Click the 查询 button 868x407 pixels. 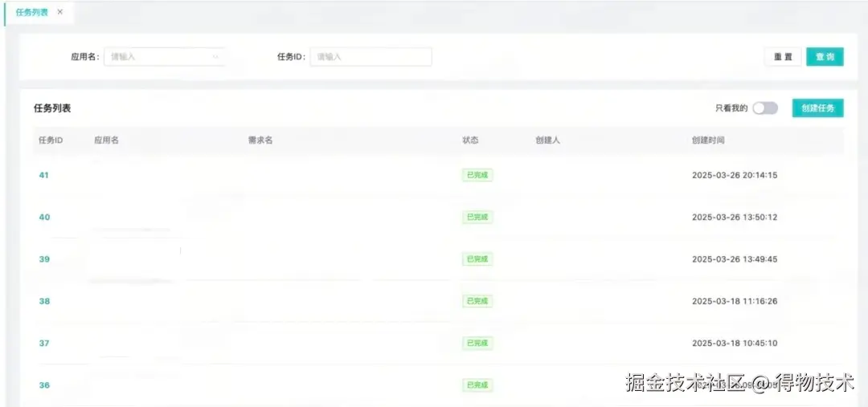825,56
